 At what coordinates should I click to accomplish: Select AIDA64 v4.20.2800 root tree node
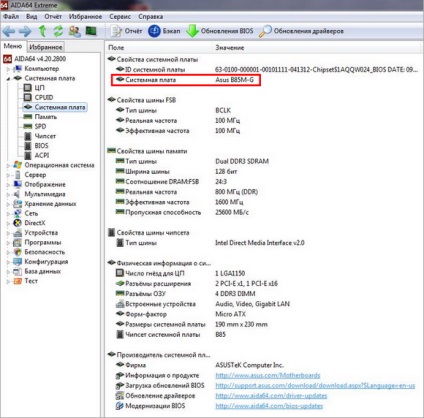coord(34,59)
